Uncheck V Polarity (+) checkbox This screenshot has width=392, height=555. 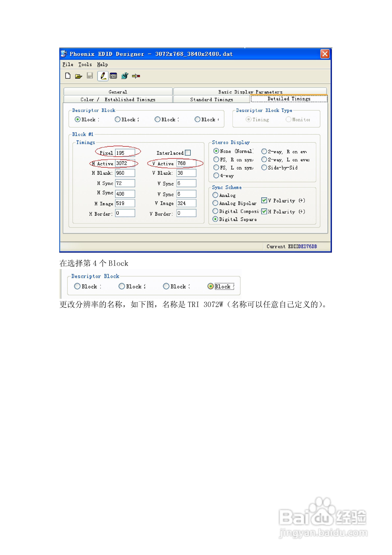coord(264,200)
